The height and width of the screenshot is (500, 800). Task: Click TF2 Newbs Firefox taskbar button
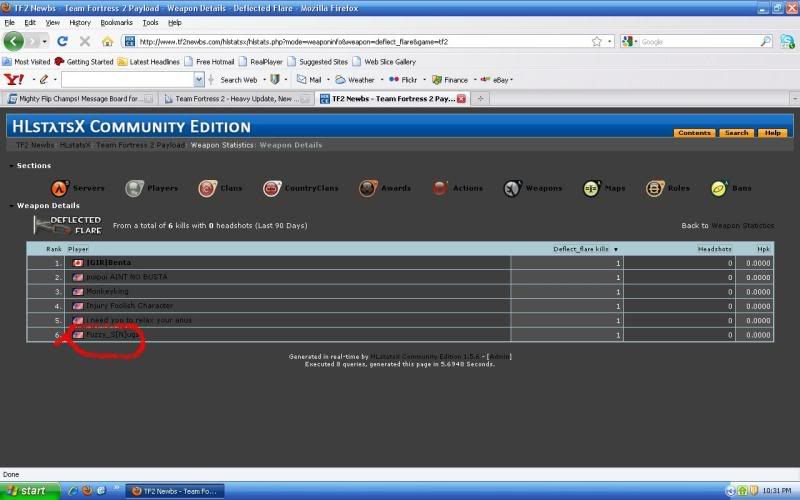coord(175,491)
